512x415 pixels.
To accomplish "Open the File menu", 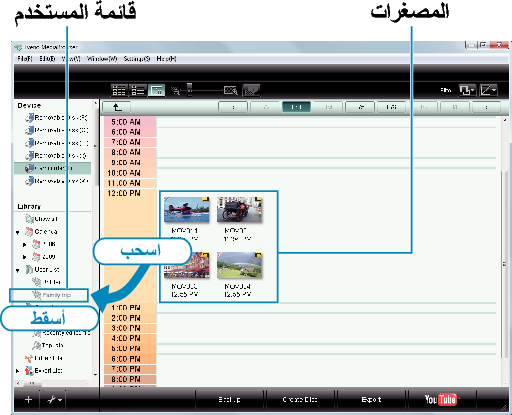I will tap(24, 59).
